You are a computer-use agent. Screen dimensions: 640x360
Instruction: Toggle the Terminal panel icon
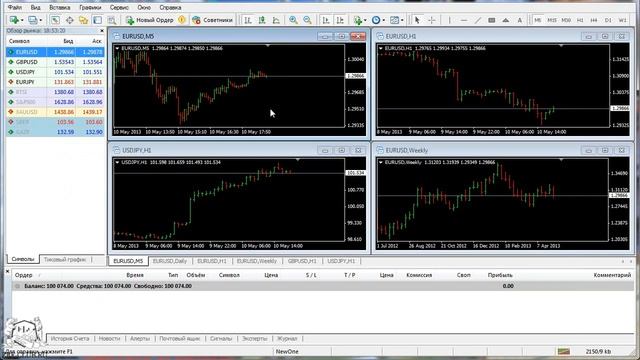[98, 20]
